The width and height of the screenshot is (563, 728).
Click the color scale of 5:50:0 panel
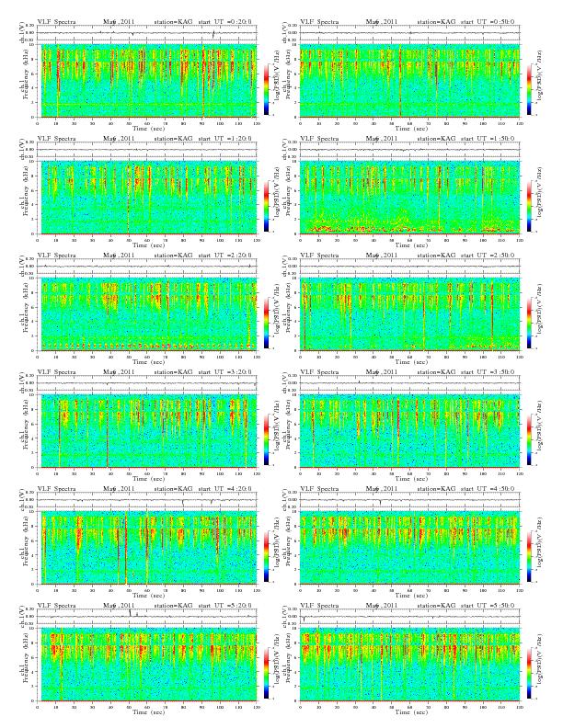coord(530,673)
